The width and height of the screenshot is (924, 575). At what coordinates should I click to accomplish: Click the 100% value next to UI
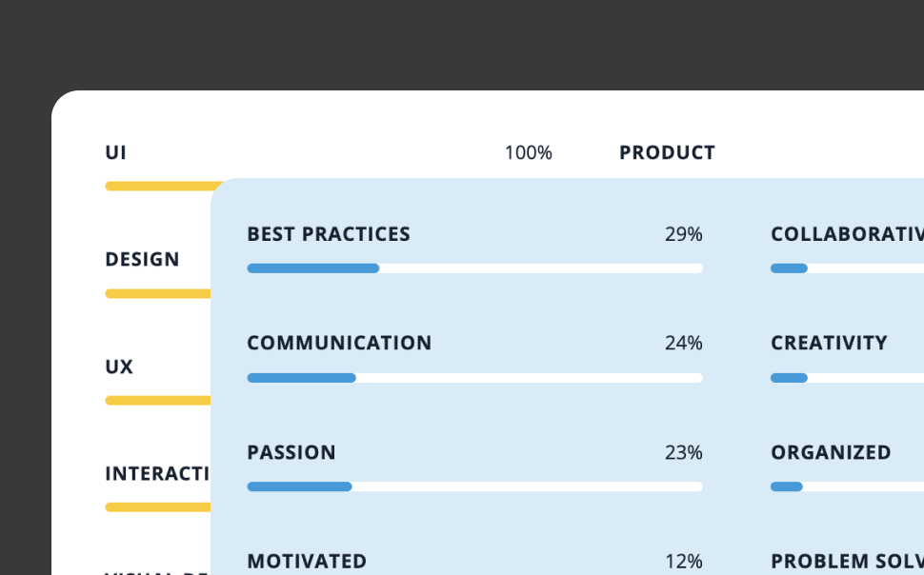pyautogui.click(x=528, y=152)
